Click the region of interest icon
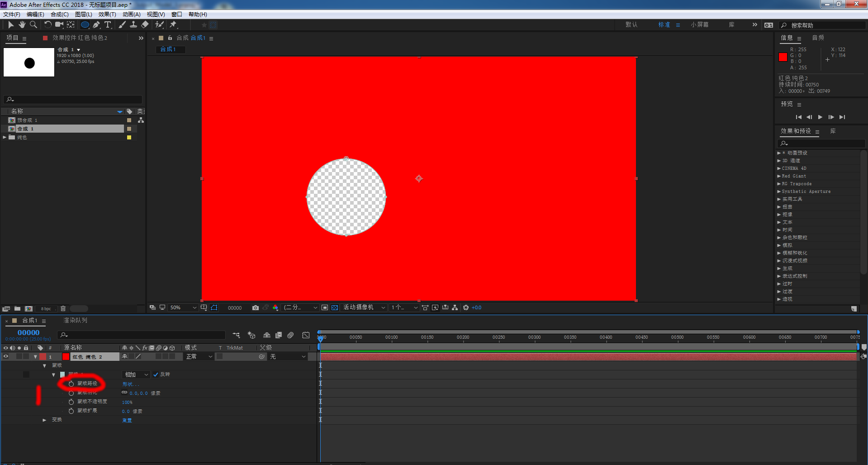 pyautogui.click(x=325, y=308)
